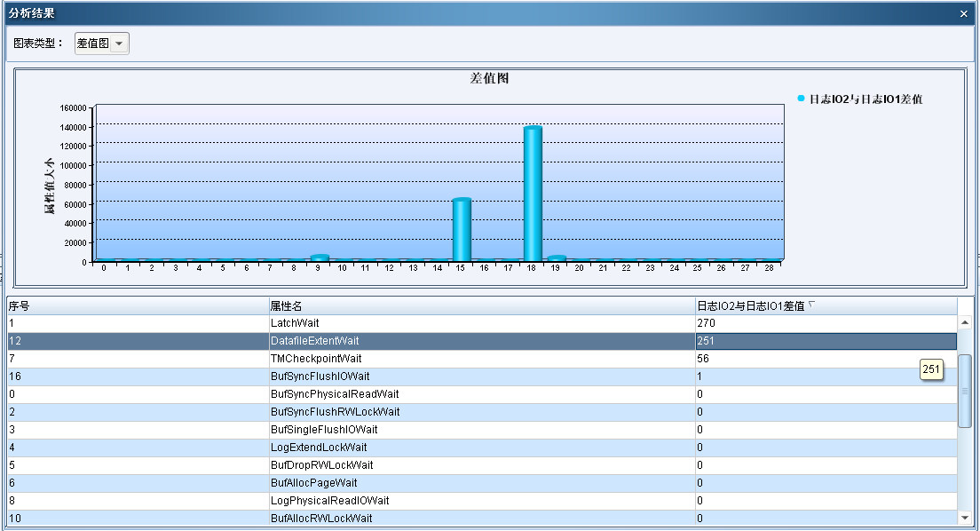The height and width of the screenshot is (531, 980).
Task: Click the legend label 日志IO2与日志IO1差值
Action: (865, 99)
